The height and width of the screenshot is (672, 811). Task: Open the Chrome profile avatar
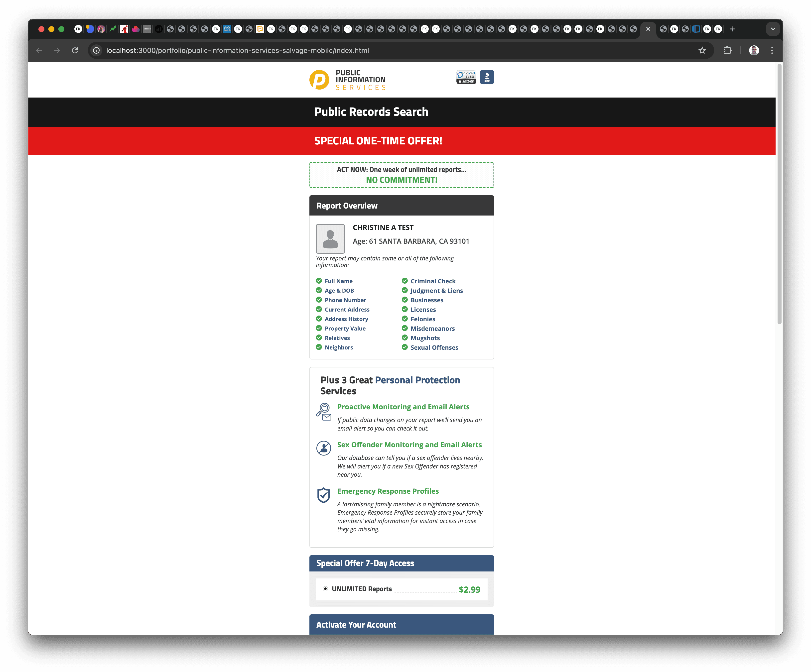pos(754,50)
